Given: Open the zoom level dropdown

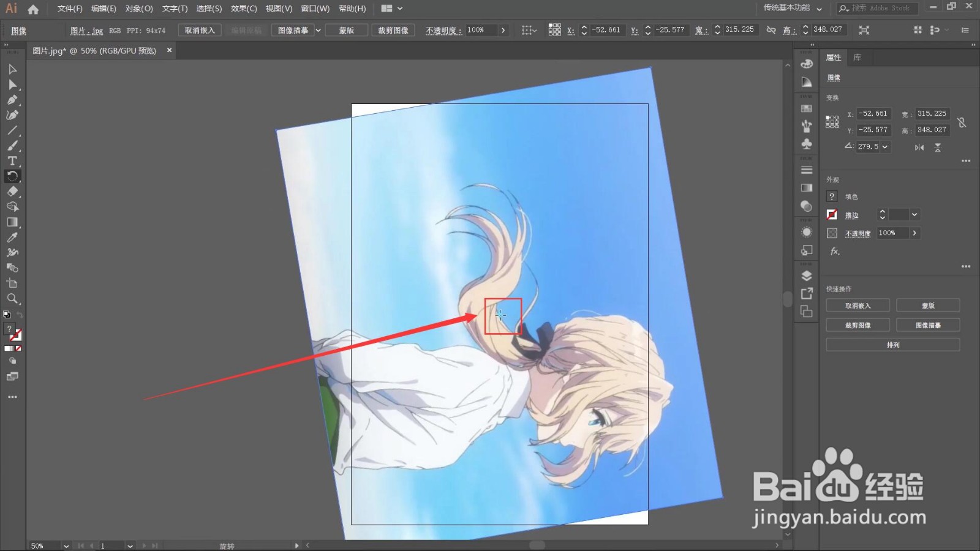Looking at the screenshot, I should (66, 545).
